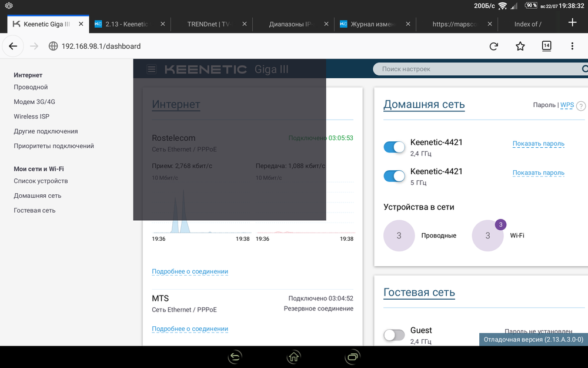This screenshot has width=588, height=368.
Task: Click the address bar URL 192.168.98.1/dashboard
Action: 101,46
